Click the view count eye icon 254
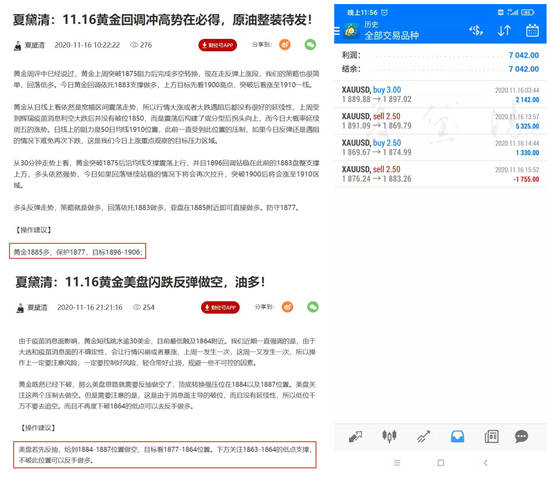Image resolution: width=550 pixels, height=479 pixels. click(x=136, y=307)
